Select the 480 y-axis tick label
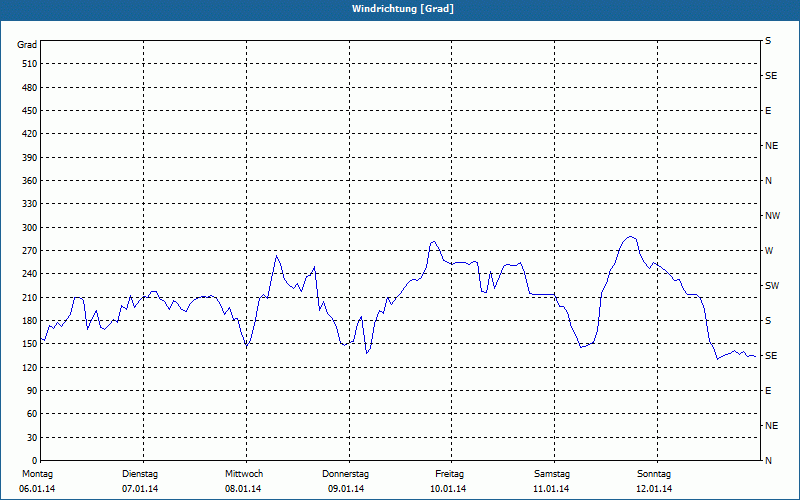 29,87
